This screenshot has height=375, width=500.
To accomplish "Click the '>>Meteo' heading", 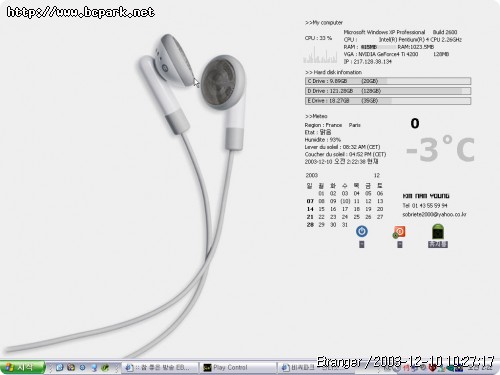I will pyautogui.click(x=316, y=116).
